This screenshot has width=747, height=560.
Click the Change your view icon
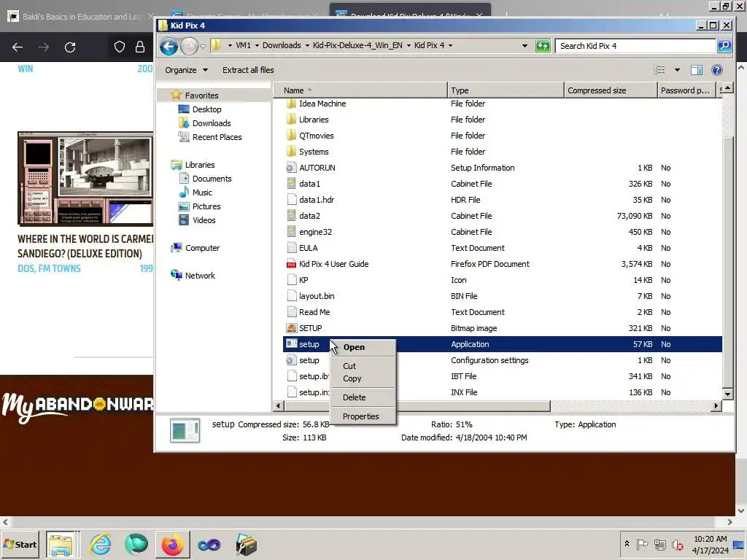point(659,70)
